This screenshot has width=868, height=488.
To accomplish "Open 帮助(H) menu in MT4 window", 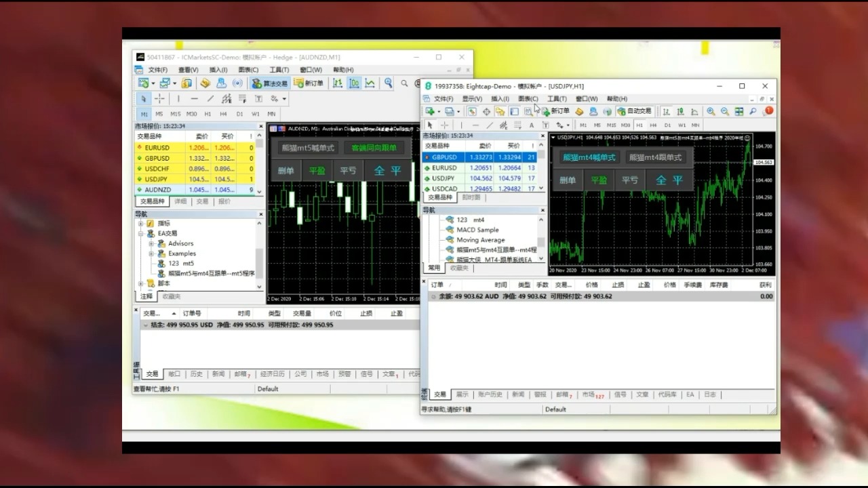I will pyautogui.click(x=617, y=99).
